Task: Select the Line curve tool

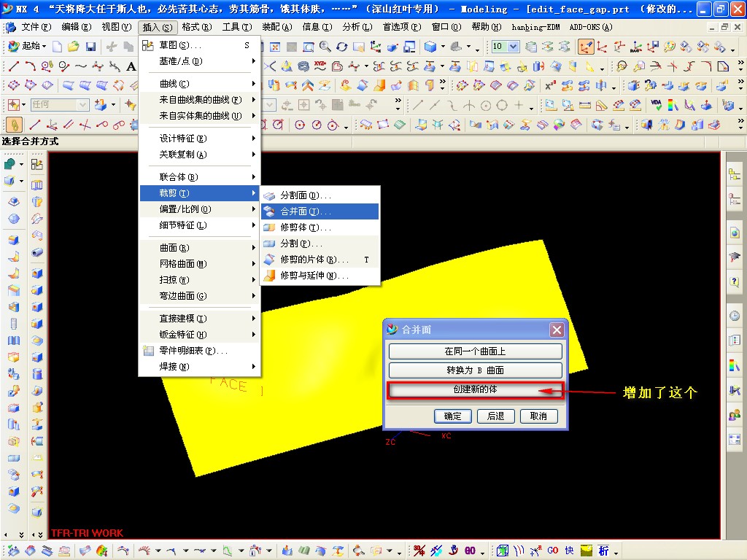Action: pyautogui.click(x=14, y=66)
